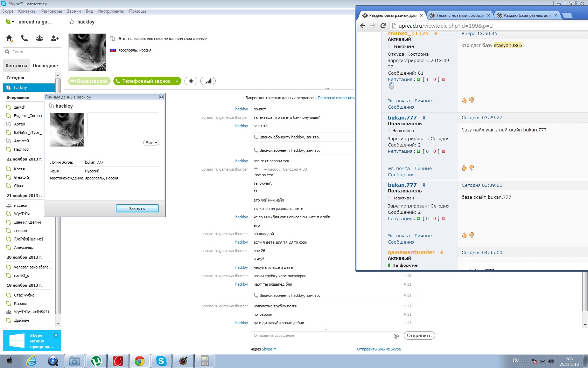
Task: Check call quality signal bars button
Action: point(208,81)
